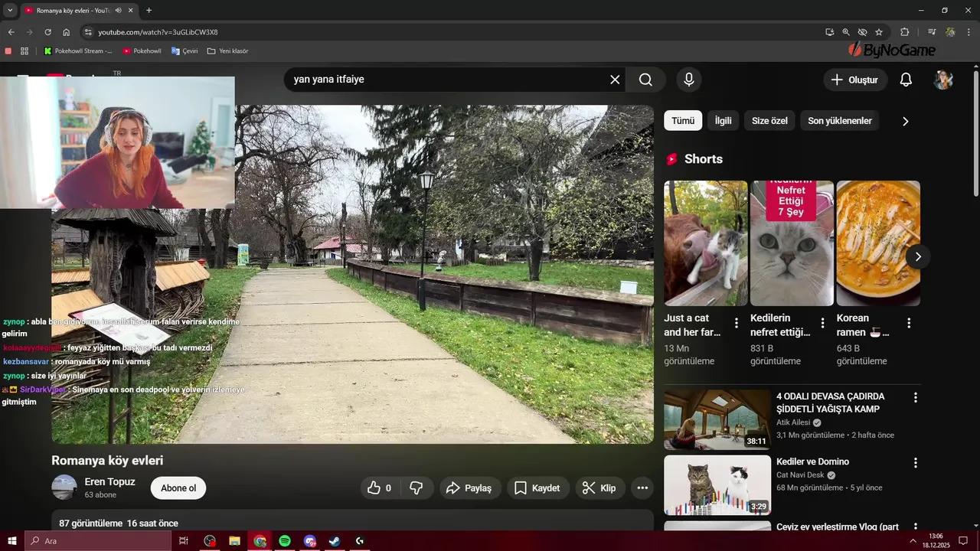This screenshot has height=551, width=980.
Task: Like the video with thumbs-up button
Action: 381,488
